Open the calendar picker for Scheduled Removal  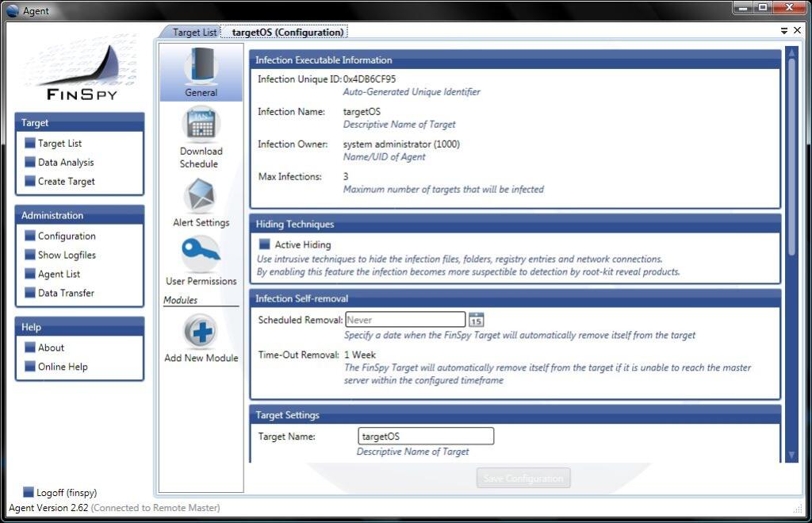[476, 320]
